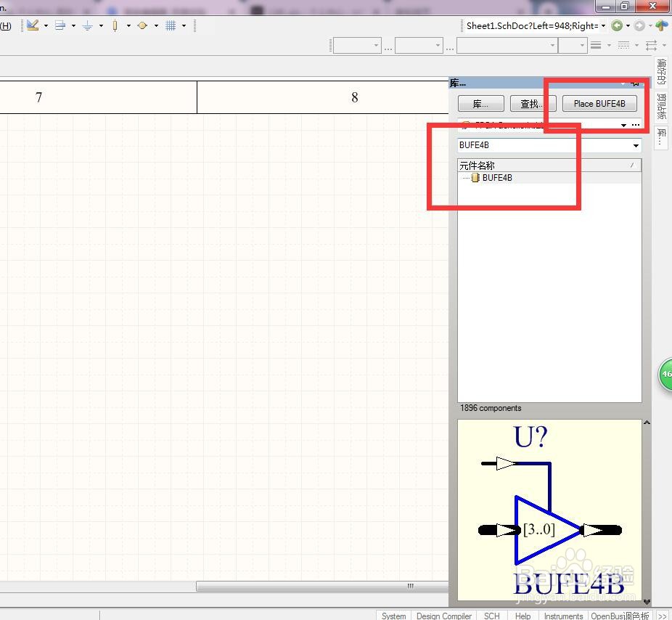Select the BUFE4B component row
Viewport: 672px width, 620px height.
[549, 178]
